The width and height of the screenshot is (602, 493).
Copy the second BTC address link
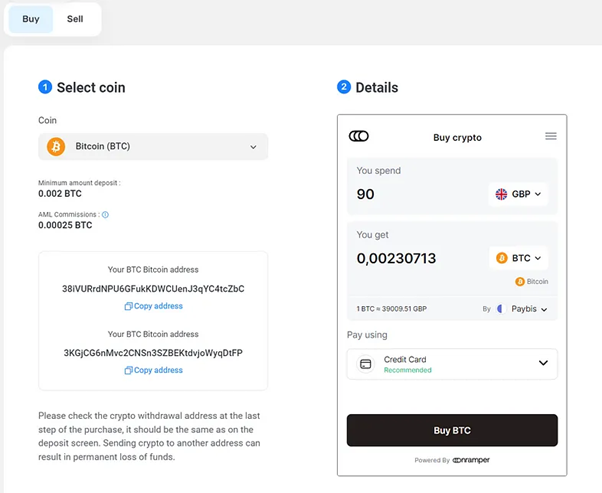[x=158, y=370]
